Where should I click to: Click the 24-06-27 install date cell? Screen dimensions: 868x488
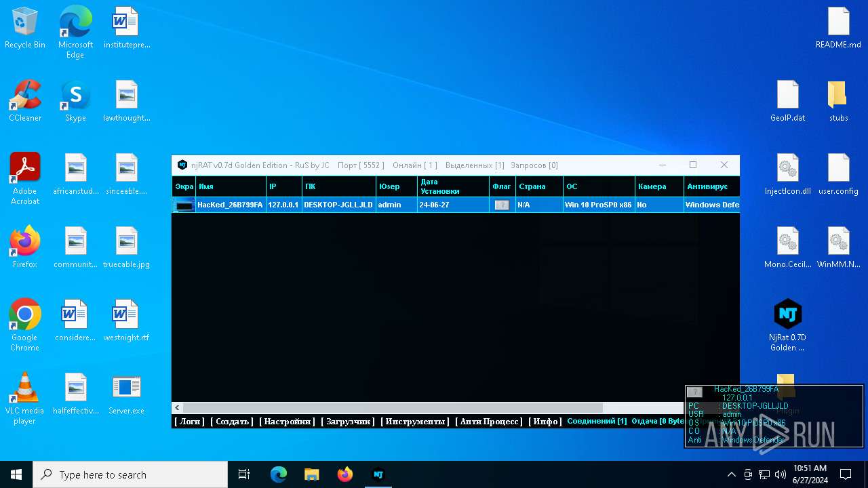pos(453,205)
